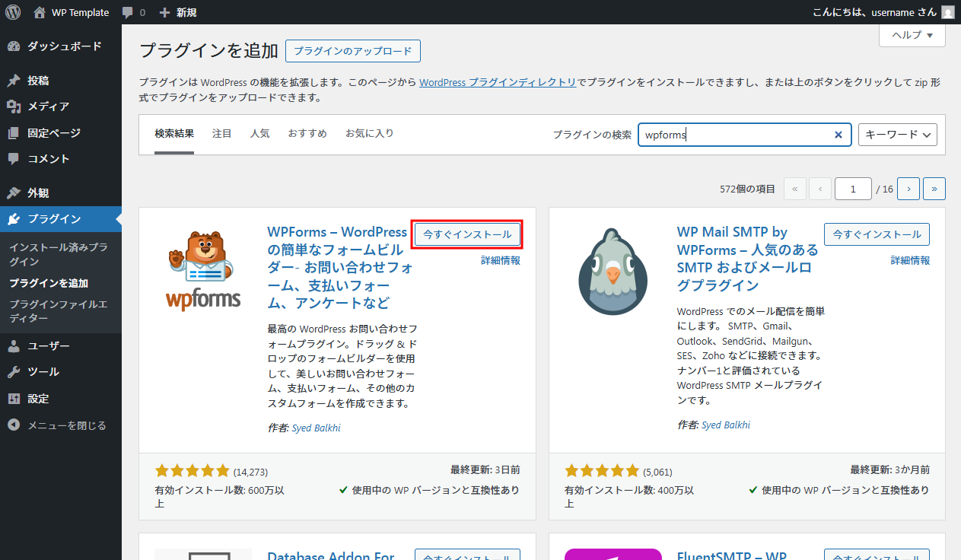961x560 pixels.
Task: Expand the ヘルプ help panel
Action: (x=912, y=35)
